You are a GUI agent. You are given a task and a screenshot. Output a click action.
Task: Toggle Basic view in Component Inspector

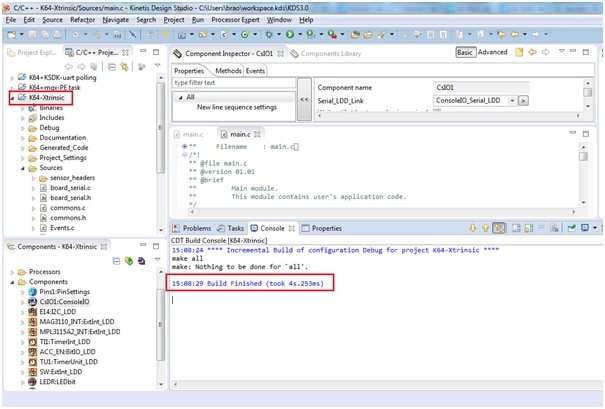[x=465, y=52]
